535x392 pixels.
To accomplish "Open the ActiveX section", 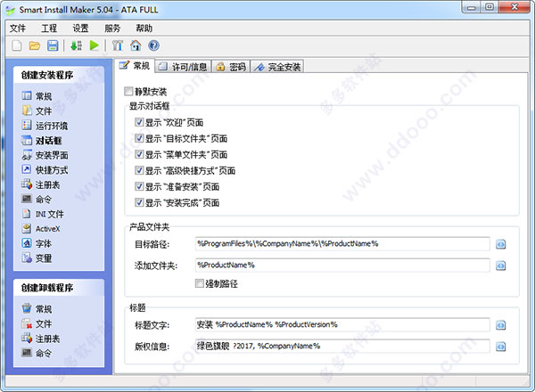I will [41, 229].
